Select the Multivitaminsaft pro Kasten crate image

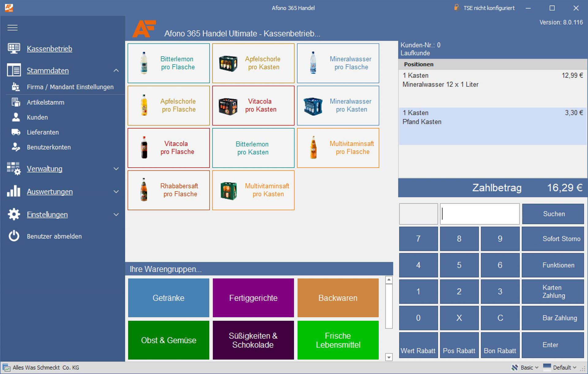click(x=229, y=191)
